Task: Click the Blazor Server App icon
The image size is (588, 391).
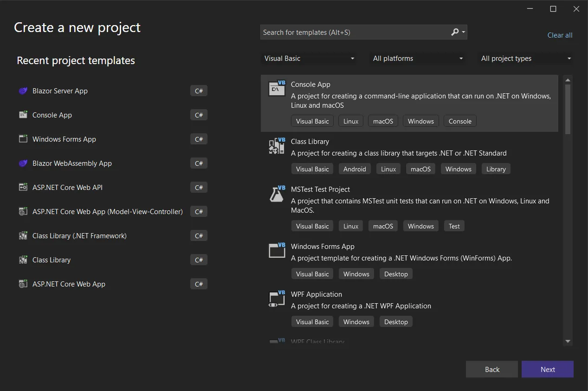Action: click(x=23, y=91)
